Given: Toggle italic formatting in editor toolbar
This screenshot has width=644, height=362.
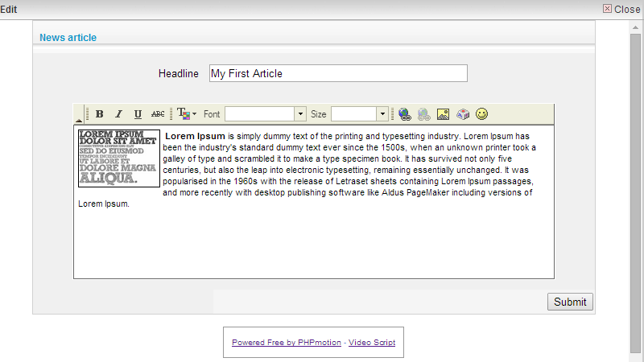Looking at the screenshot, I should click(118, 114).
